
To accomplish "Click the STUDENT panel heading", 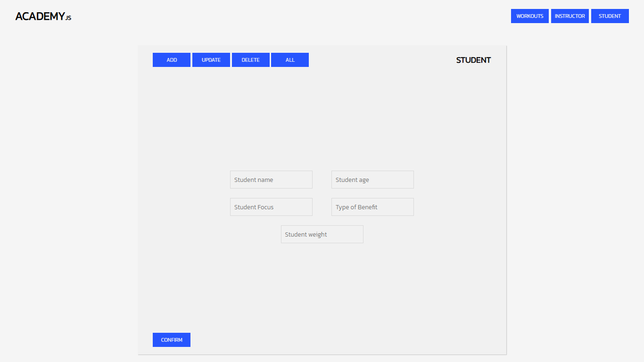I will coord(473,60).
